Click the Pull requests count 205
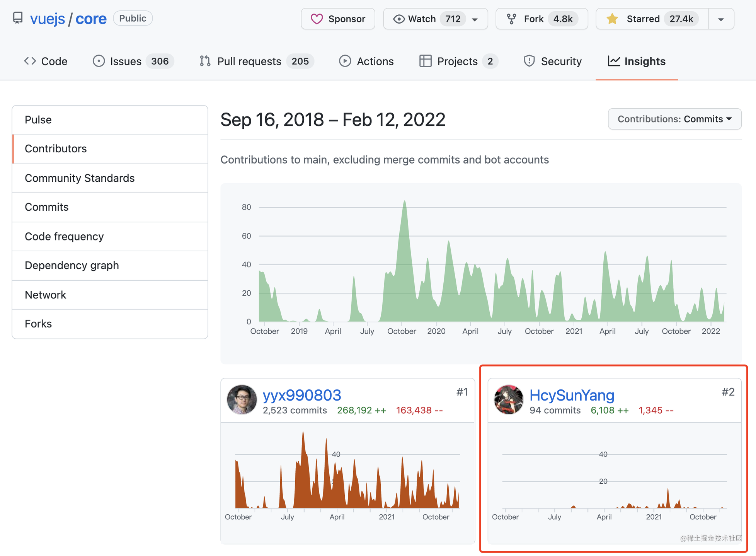The height and width of the screenshot is (556, 756). 300,61
